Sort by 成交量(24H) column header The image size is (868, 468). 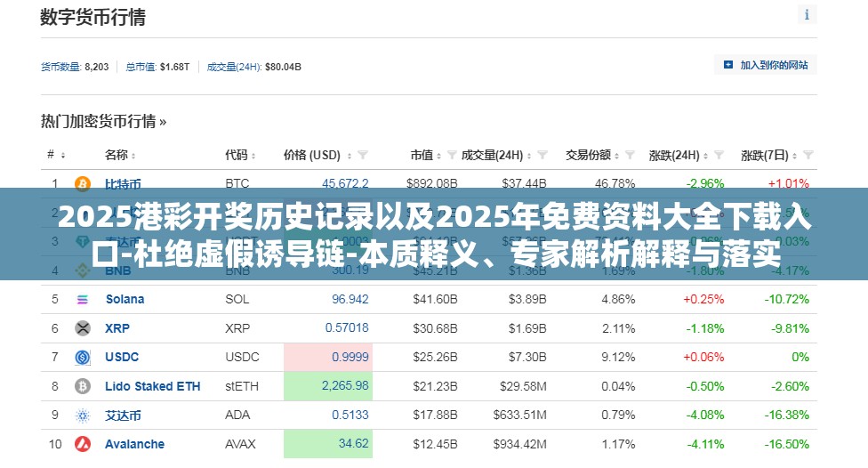(496, 155)
